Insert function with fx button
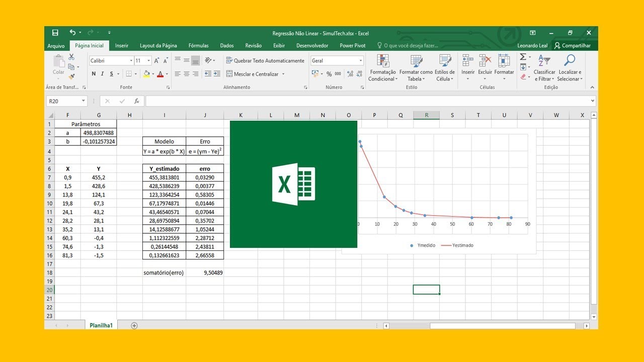Viewport: 644px width, 362px height. click(136, 101)
